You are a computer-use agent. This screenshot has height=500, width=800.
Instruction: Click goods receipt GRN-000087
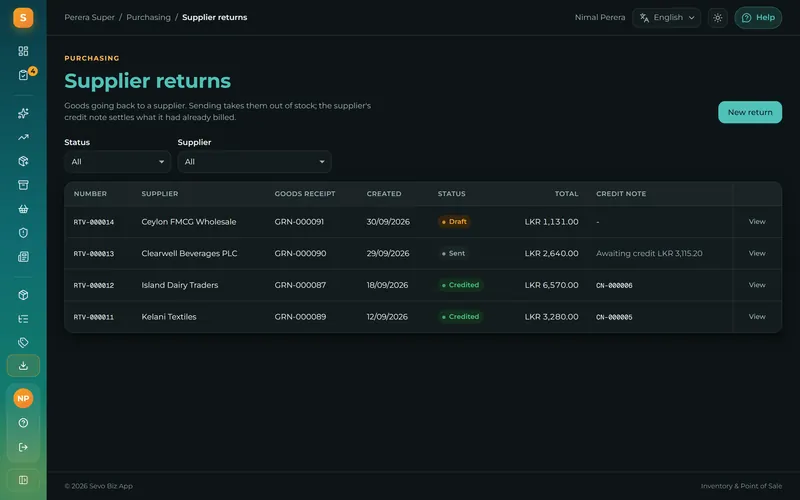point(300,285)
